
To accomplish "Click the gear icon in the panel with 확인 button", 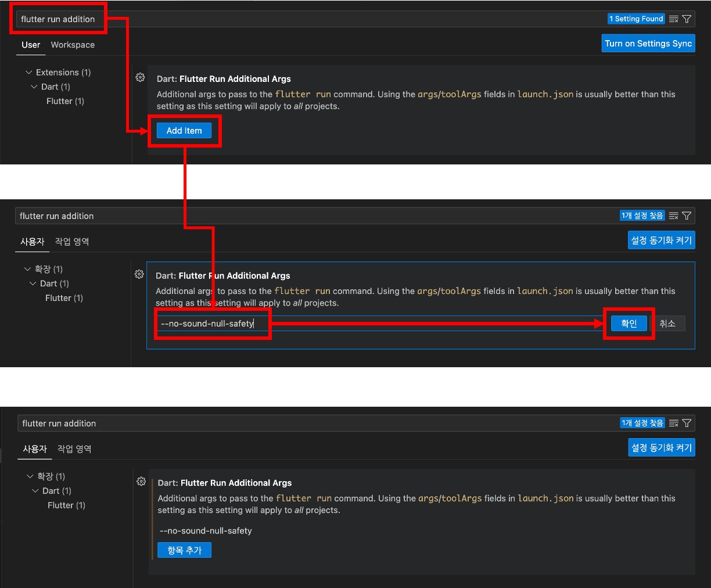I will click(139, 274).
